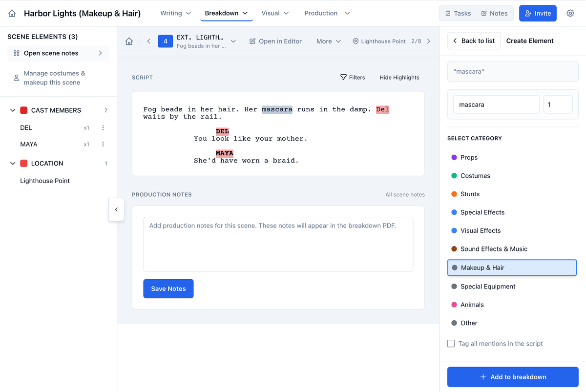586x392 pixels.
Task: Click the MAYA character cue in the script
Action: coord(224,153)
